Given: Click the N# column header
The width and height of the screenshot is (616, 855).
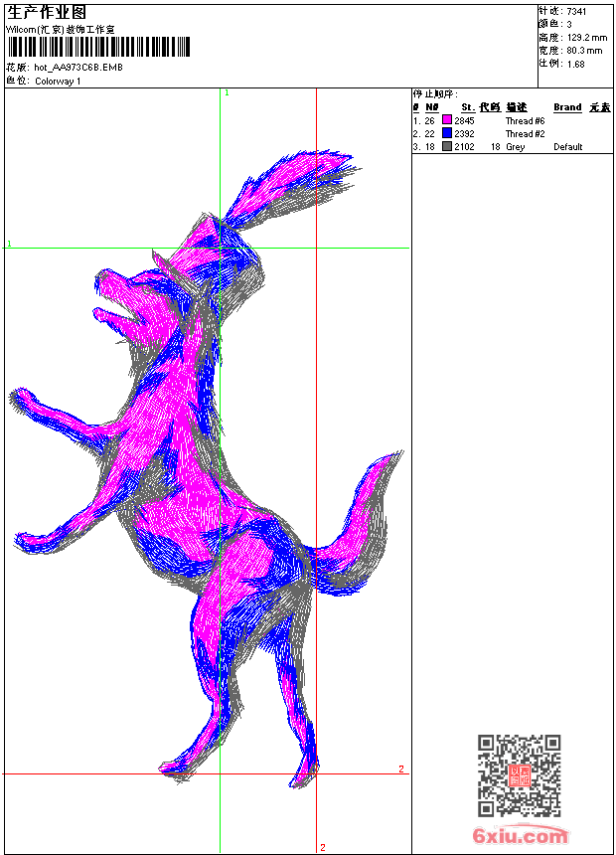Looking at the screenshot, I should (432, 107).
